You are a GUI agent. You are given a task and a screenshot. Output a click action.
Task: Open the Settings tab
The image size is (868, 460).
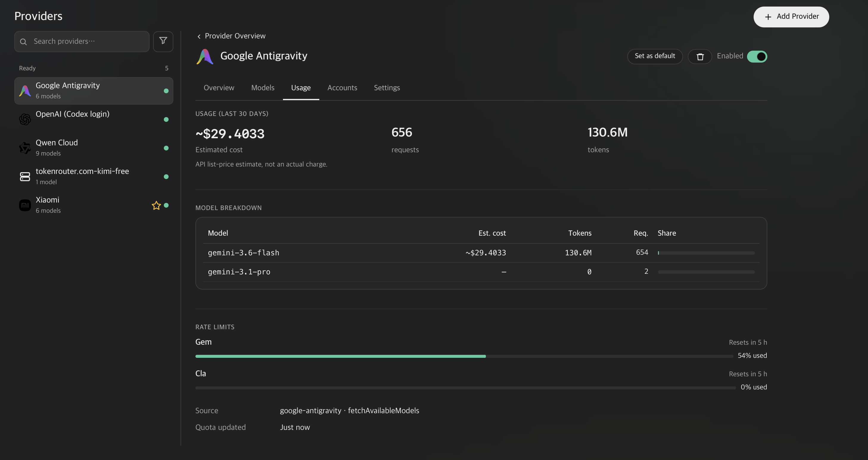[x=387, y=88]
